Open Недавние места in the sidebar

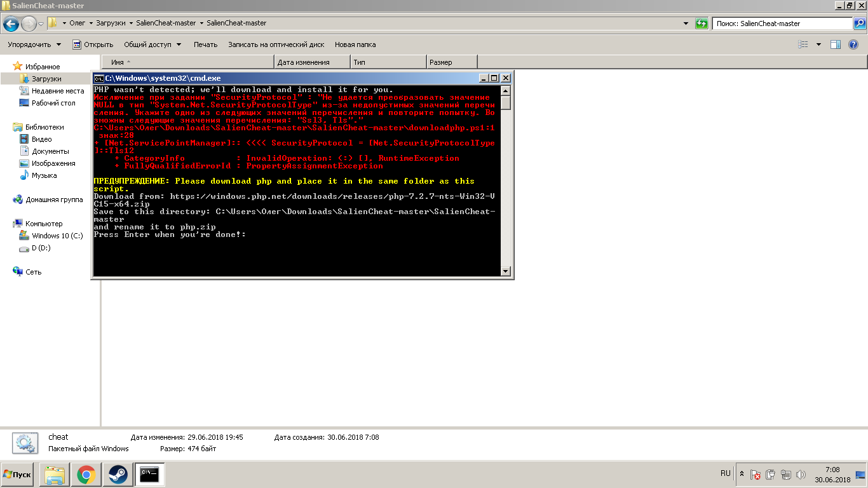point(57,91)
